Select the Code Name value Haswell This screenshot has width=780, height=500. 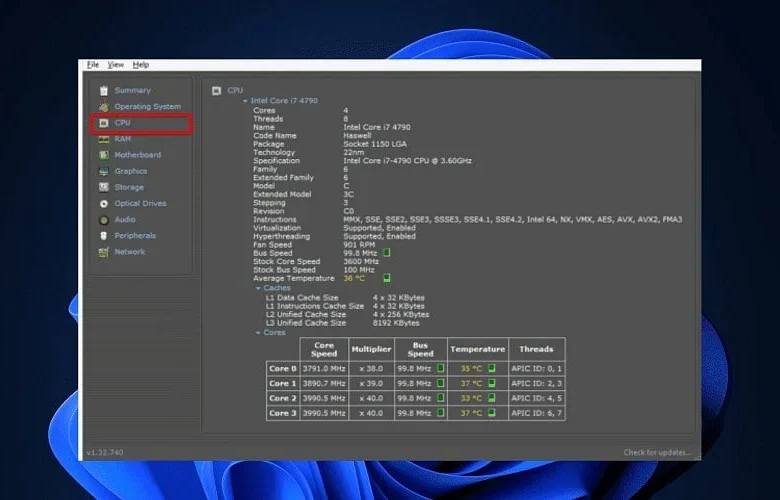click(x=357, y=135)
